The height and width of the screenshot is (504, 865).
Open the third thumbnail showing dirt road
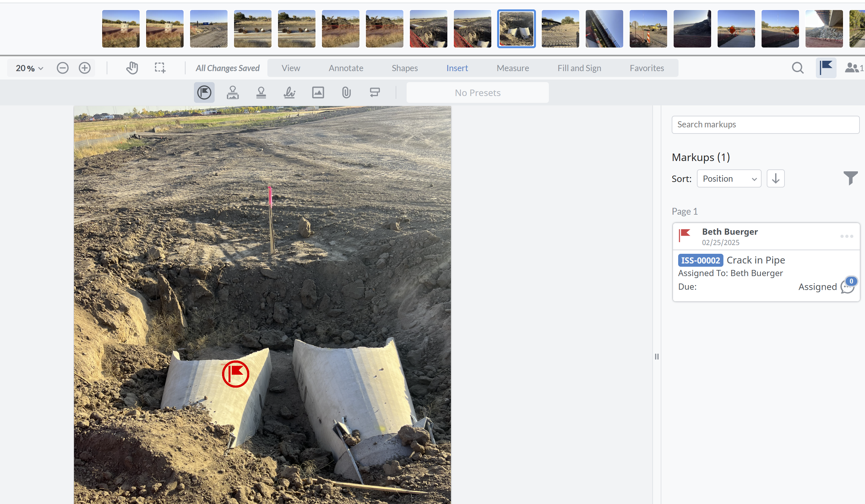point(209,28)
